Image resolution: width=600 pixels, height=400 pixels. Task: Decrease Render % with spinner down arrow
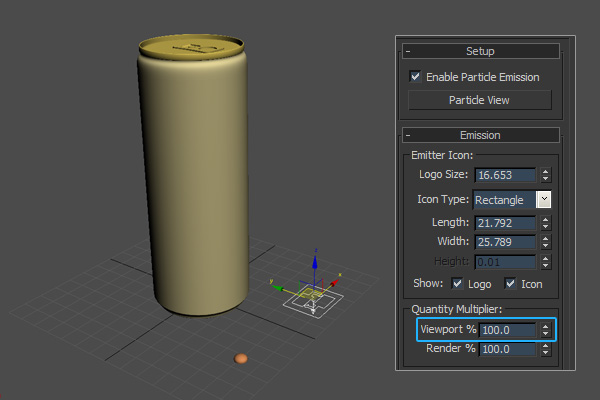click(x=545, y=353)
